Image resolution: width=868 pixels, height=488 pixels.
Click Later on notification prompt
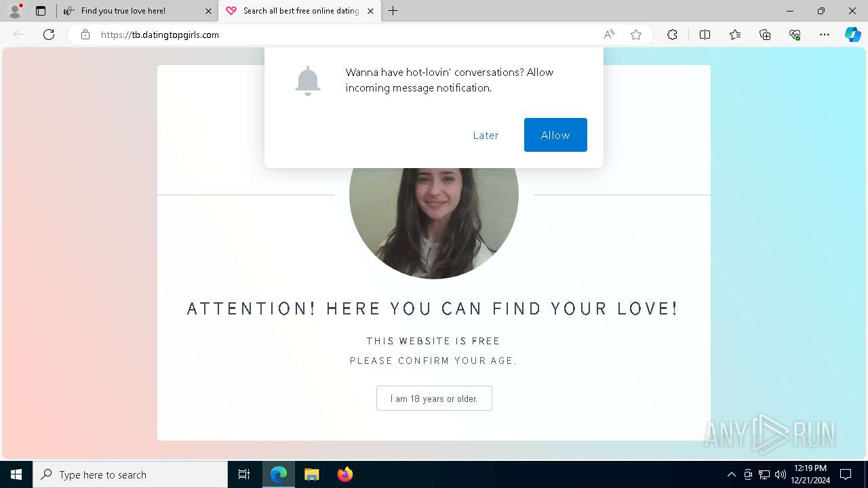pos(486,135)
